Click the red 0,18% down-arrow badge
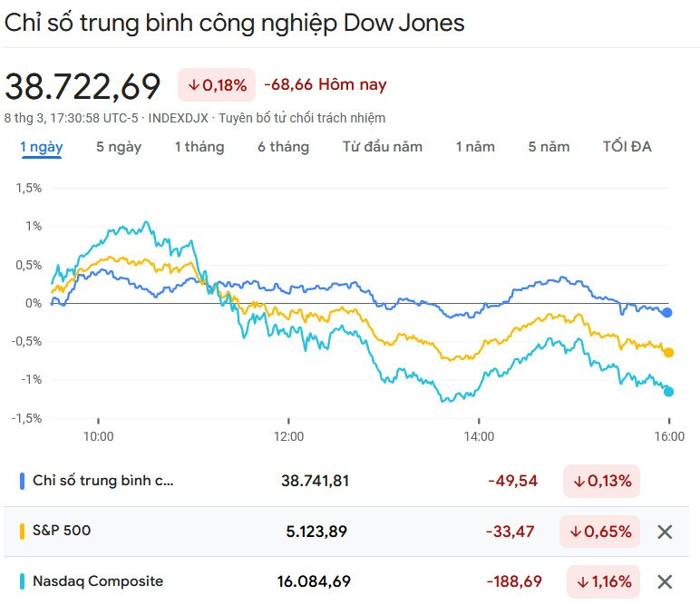Image resolution: width=700 pixels, height=605 pixels. pyautogui.click(x=217, y=85)
